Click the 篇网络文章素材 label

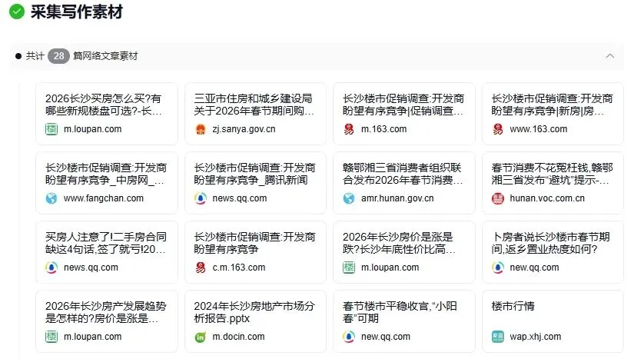point(105,56)
